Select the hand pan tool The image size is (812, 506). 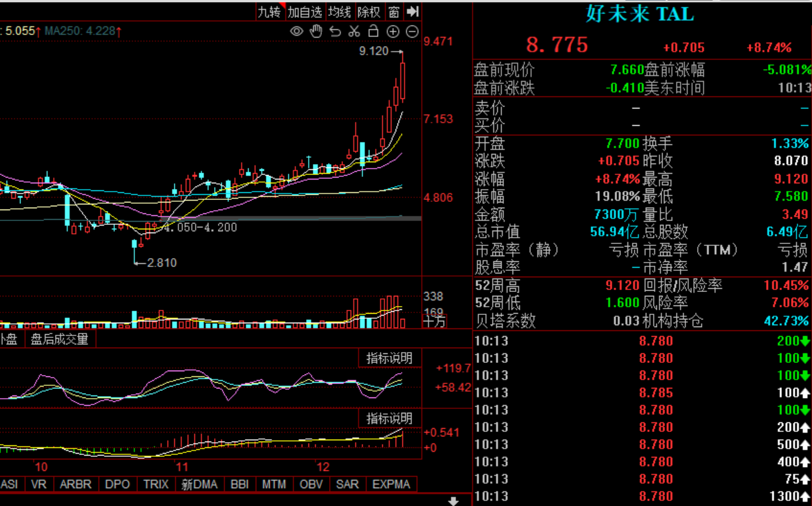316,31
